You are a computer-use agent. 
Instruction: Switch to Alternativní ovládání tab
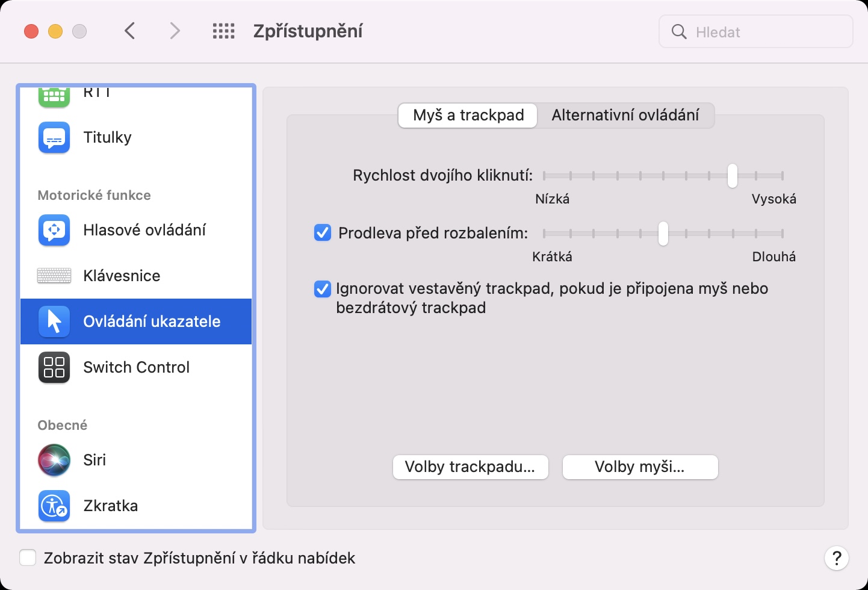[x=625, y=115]
